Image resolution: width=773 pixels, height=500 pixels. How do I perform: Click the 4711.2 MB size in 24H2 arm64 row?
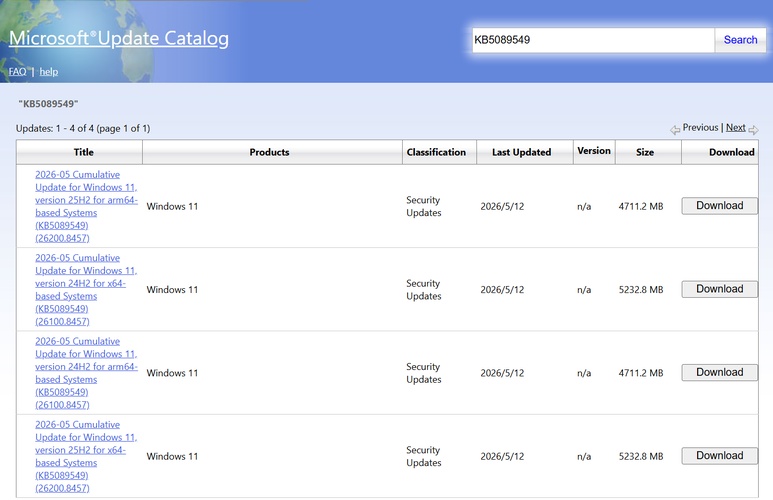tap(641, 373)
